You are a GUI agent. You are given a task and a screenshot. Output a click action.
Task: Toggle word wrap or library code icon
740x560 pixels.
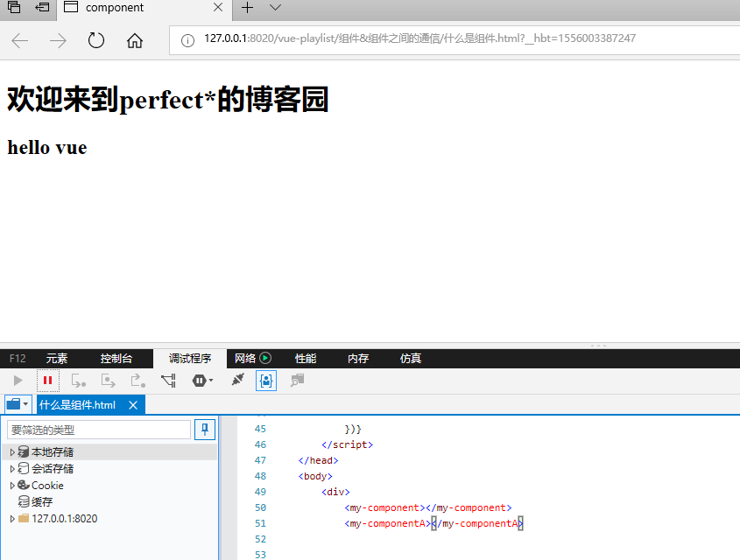click(298, 381)
